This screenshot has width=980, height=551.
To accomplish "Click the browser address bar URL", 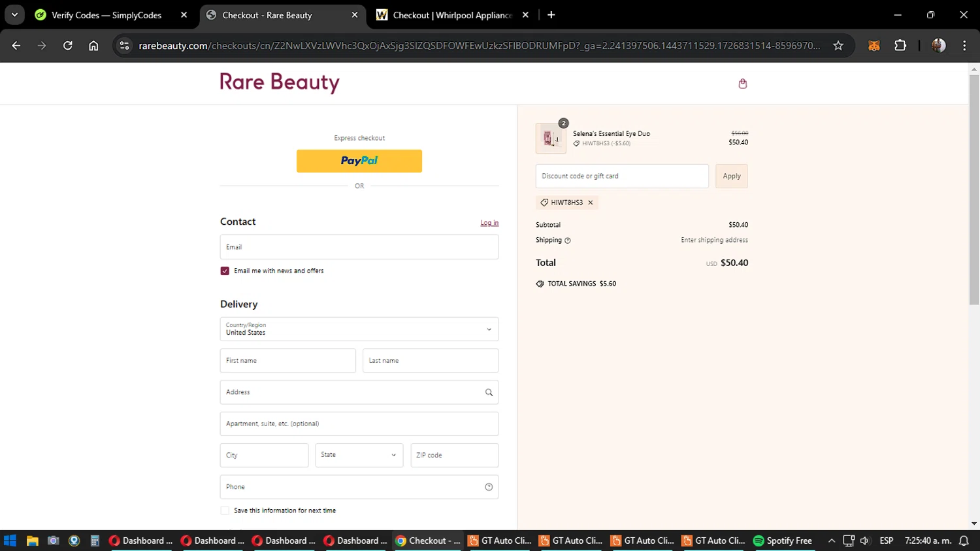I will pyautogui.click(x=480, y=45).
